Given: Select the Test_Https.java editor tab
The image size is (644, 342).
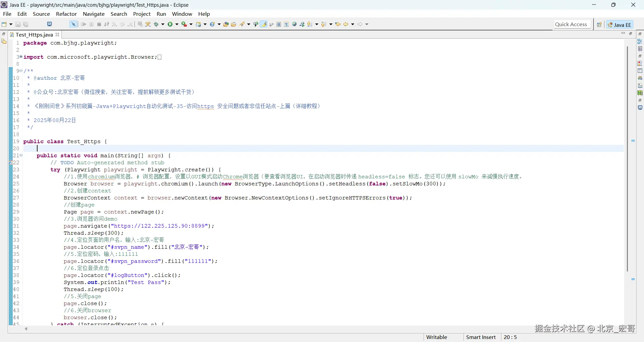Looking at the screenshot, I should (x=34, y=35).
